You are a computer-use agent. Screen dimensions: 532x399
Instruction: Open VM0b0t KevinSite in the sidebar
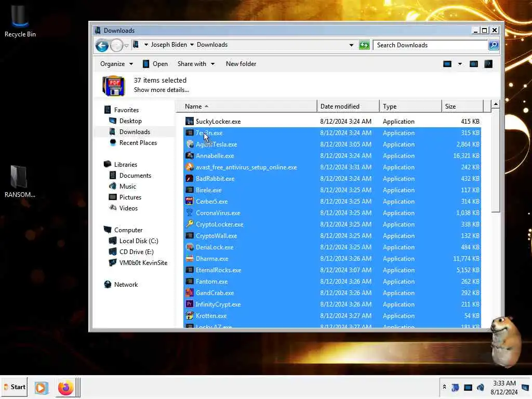click(x=143, y=262)
